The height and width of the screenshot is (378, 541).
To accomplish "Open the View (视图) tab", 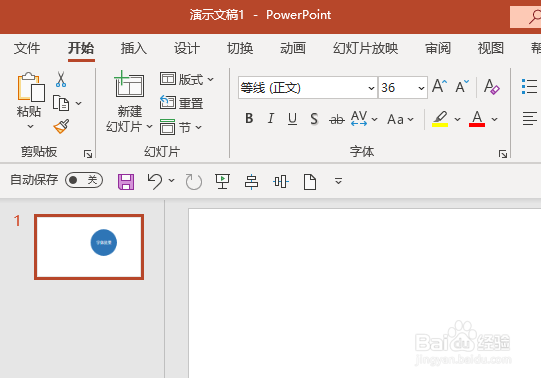I will point(491,48).
